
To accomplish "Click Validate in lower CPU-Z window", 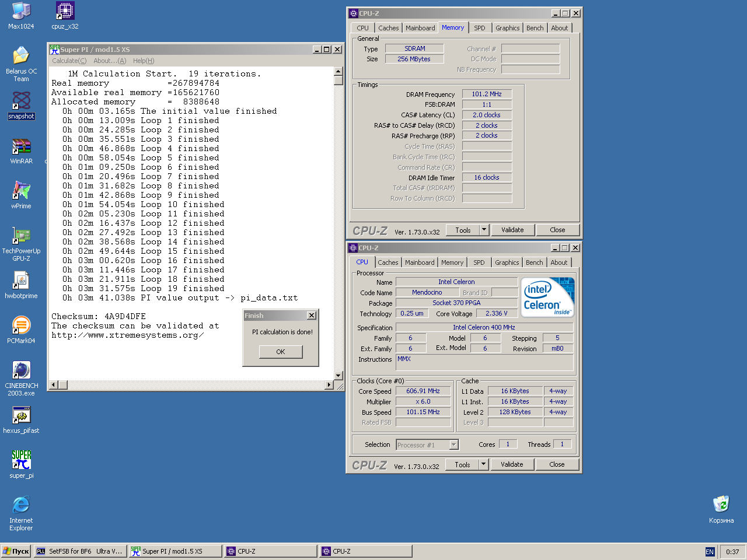I will pyautogui.click(x=512, y=465).
